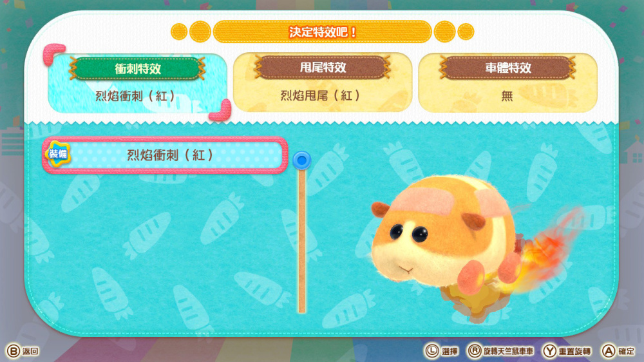Click the 決定特效吧！ title banner

point(323,32)
